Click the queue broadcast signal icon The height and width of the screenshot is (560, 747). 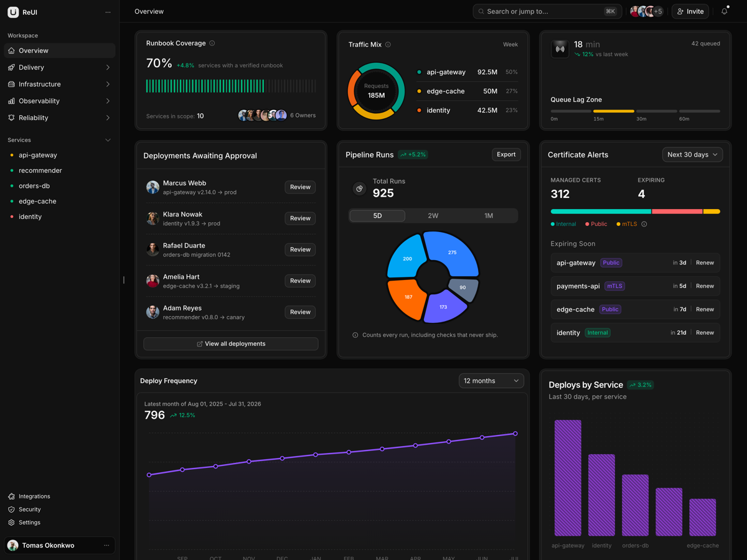(560, 49)
